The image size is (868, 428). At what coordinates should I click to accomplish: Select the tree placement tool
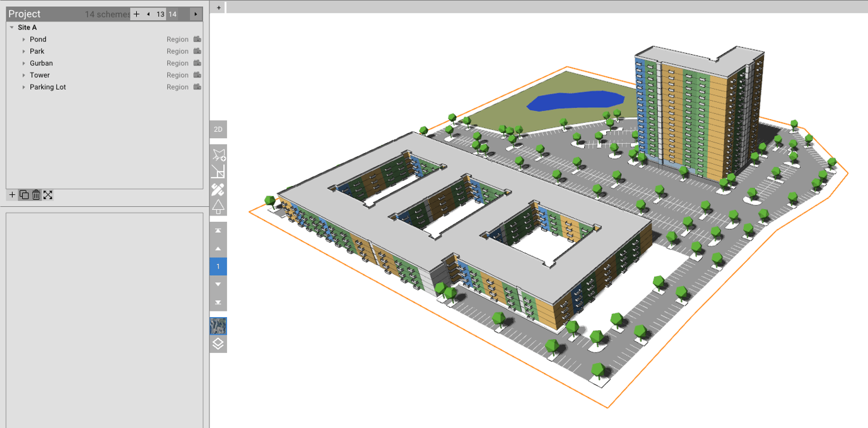pyautogui.click(x=218, y=207)
